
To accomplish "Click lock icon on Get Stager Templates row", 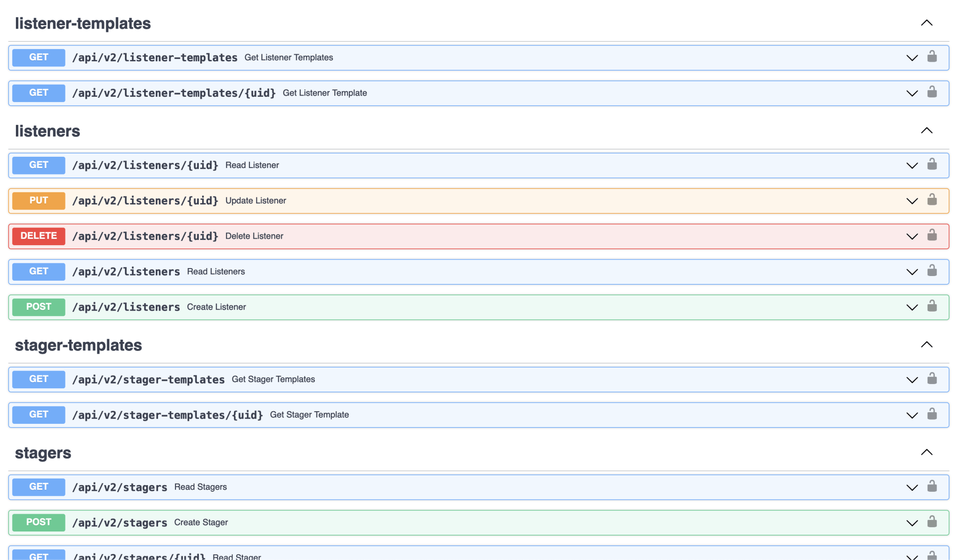I will [x=932, y=378].
